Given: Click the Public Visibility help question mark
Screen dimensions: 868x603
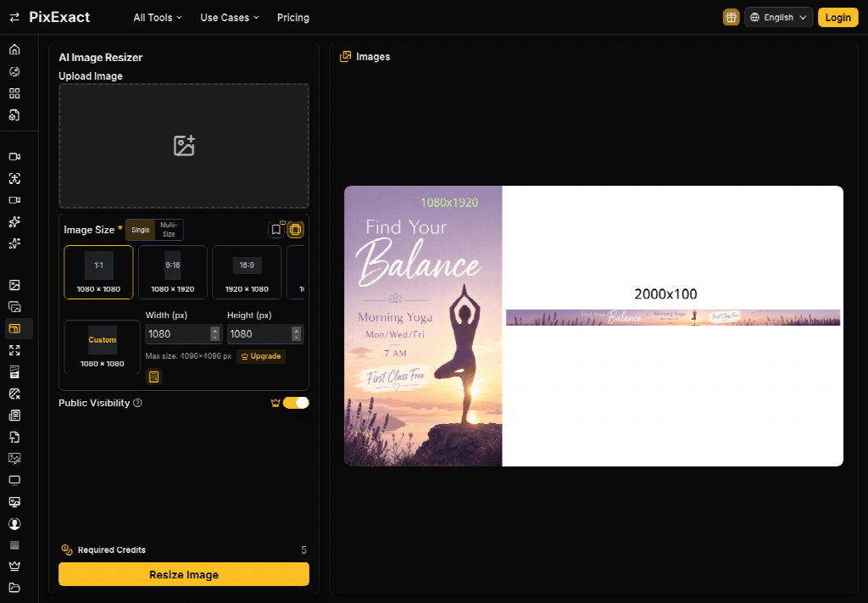Looking at the screenshot, I should (138, 403).
